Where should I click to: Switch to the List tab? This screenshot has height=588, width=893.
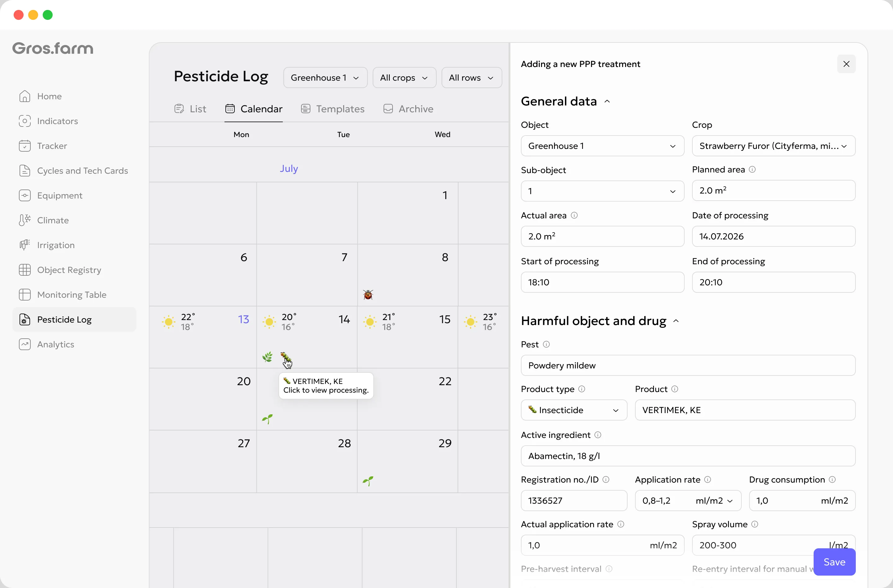[x=191, y=109]
